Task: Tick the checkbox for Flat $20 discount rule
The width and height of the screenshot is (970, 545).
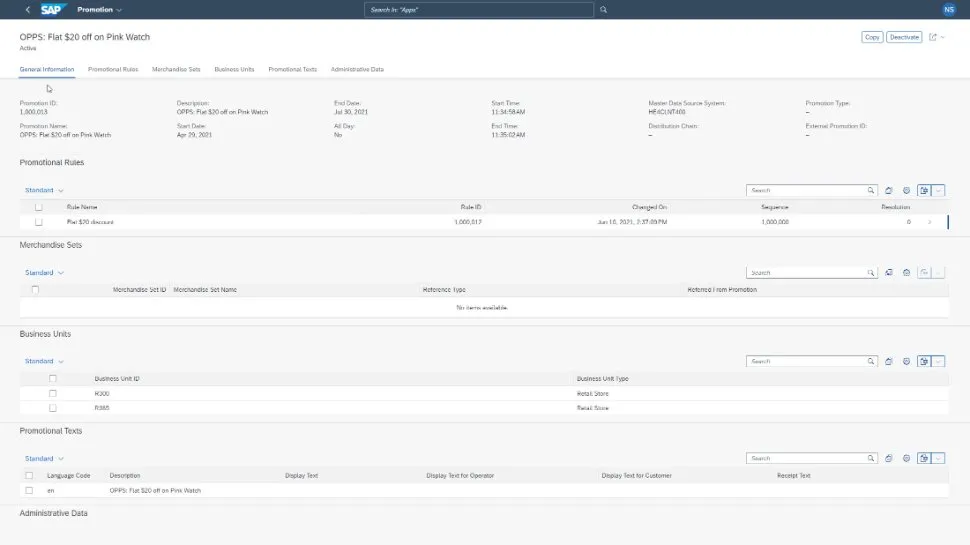Action: (39, 222)
